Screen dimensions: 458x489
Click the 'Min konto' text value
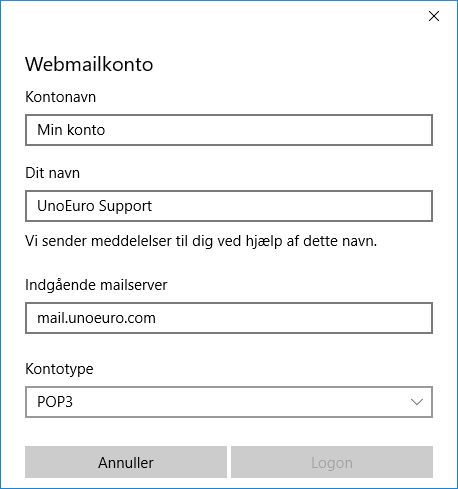[71, 130]
